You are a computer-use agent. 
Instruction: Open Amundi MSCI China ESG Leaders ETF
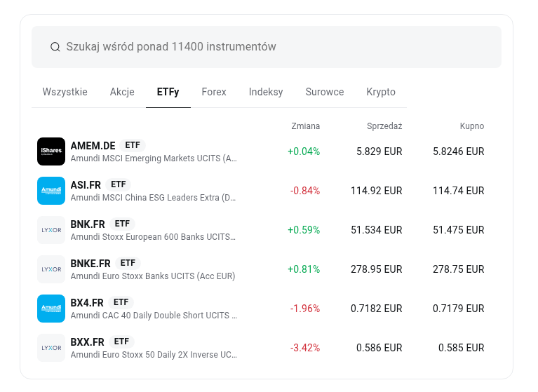coord(153,198)
